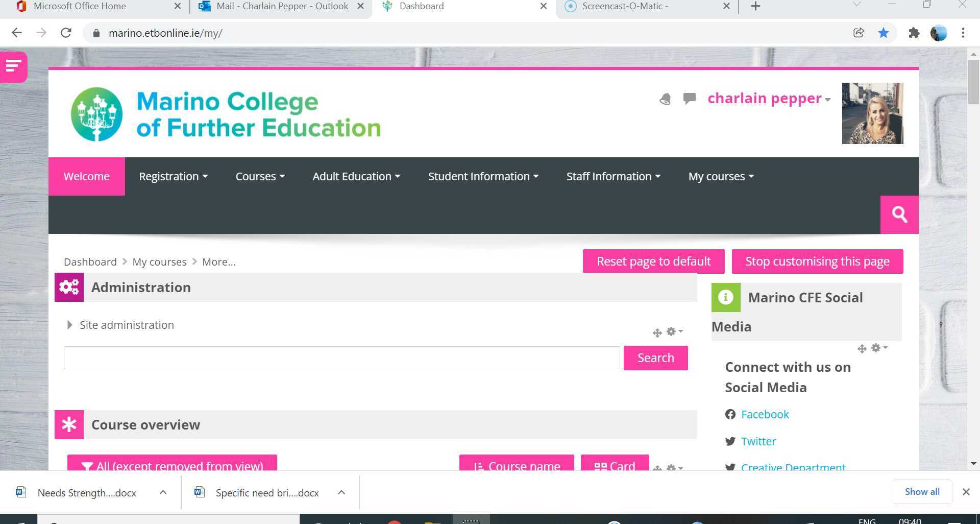Click the Reset page to default button
The image size is (980, 524).
coord(653,261)
